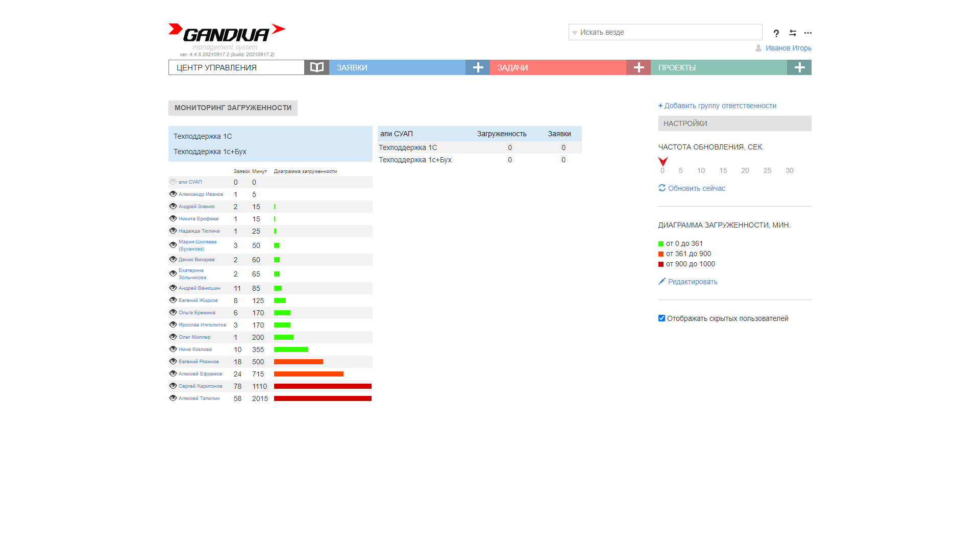The image size is (980, 551).
Task: Open the Настройки section header
Action: (735, 123)
